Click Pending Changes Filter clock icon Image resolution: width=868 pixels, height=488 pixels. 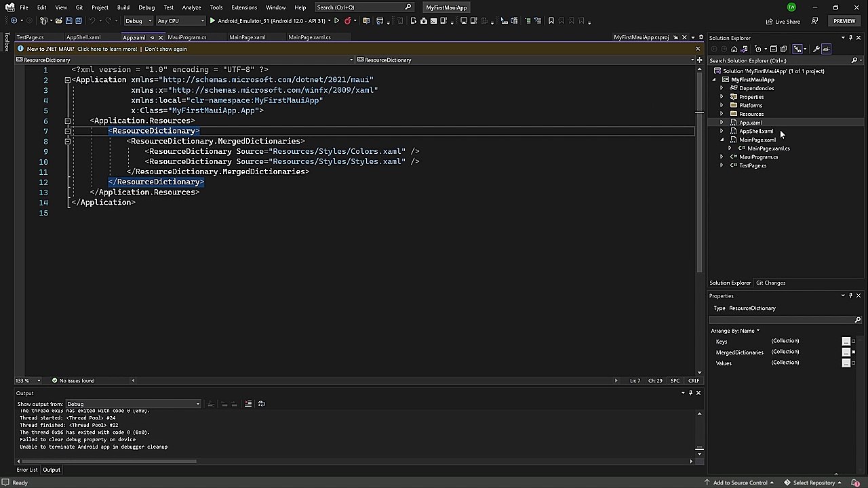tap(757, 49)
